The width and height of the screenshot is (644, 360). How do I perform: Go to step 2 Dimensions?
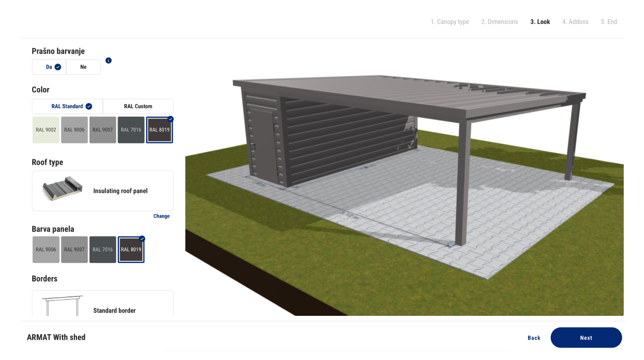pos(499,22)
